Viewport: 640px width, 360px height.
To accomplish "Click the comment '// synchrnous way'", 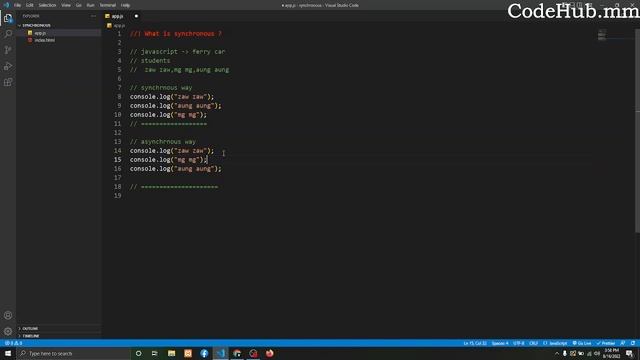I will pyautogui.click(x=161, y=88).
